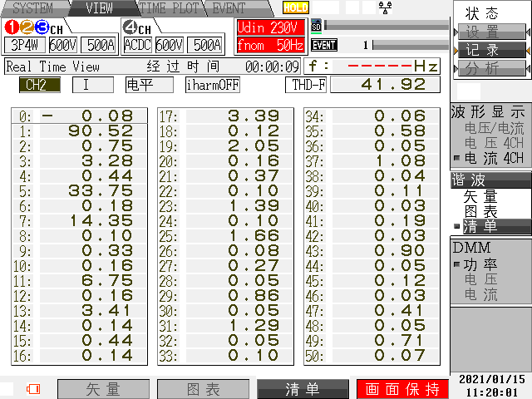Select the 记录 status item

point(491,50)
